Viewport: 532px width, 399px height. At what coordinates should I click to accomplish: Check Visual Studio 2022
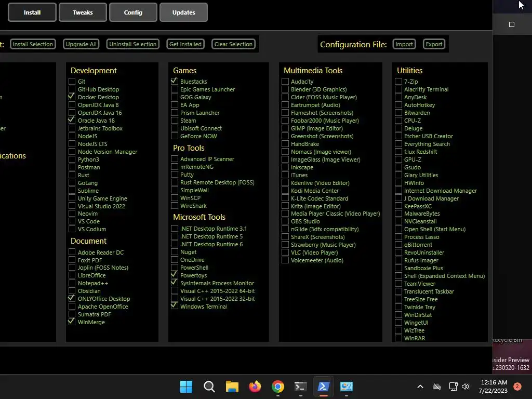[72, 206]
